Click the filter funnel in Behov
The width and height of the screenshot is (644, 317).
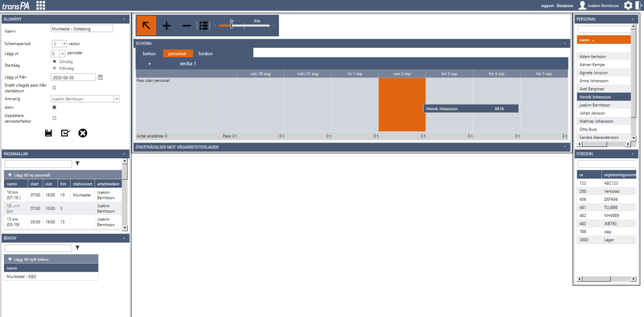[77, 248]
